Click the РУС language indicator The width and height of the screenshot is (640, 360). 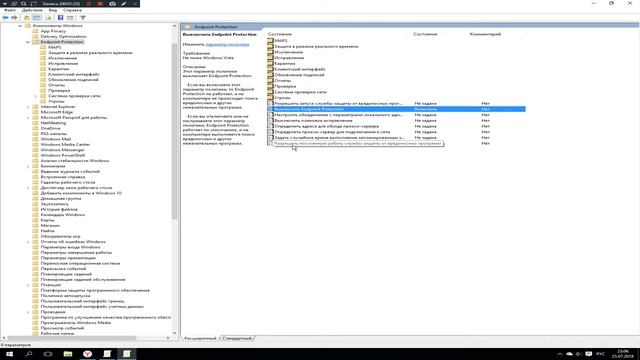click(x=601, y=354)
